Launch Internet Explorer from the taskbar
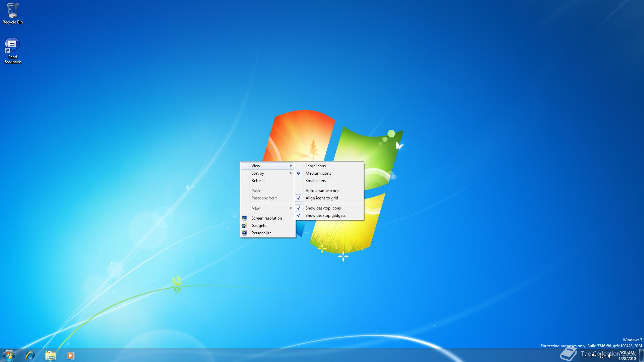This screenshot has height=362, width=644. (x=30, y=355)
